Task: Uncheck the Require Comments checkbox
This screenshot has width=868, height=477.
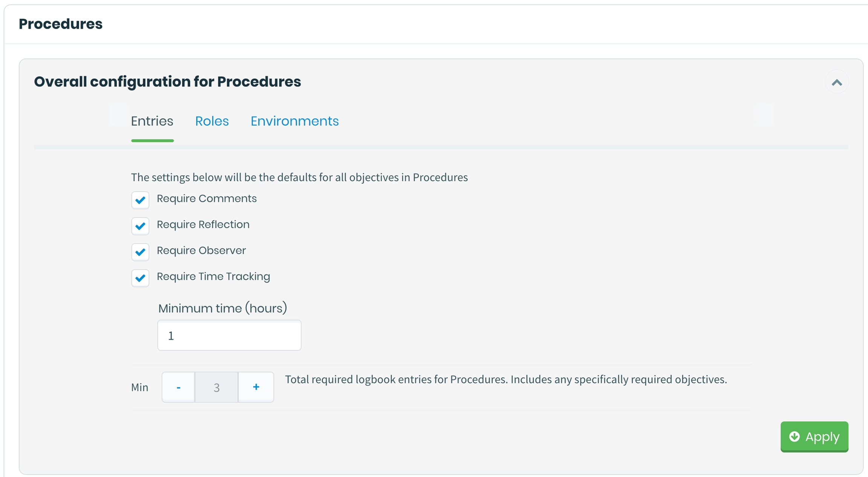Action: pyautogui.click(x=140, y=200)
